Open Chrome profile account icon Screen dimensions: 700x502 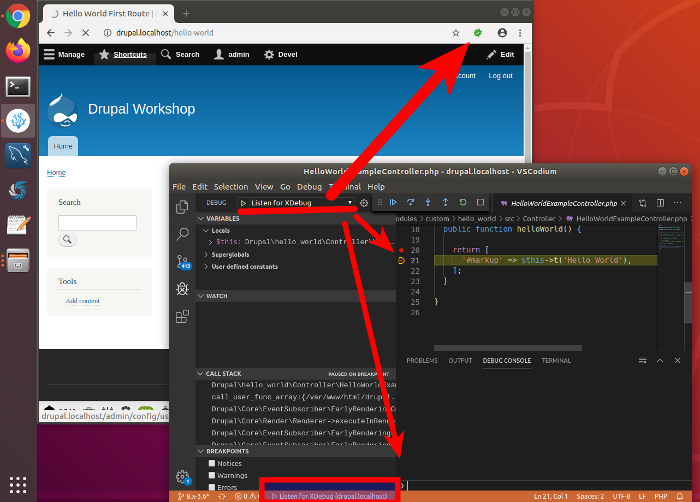502,33
